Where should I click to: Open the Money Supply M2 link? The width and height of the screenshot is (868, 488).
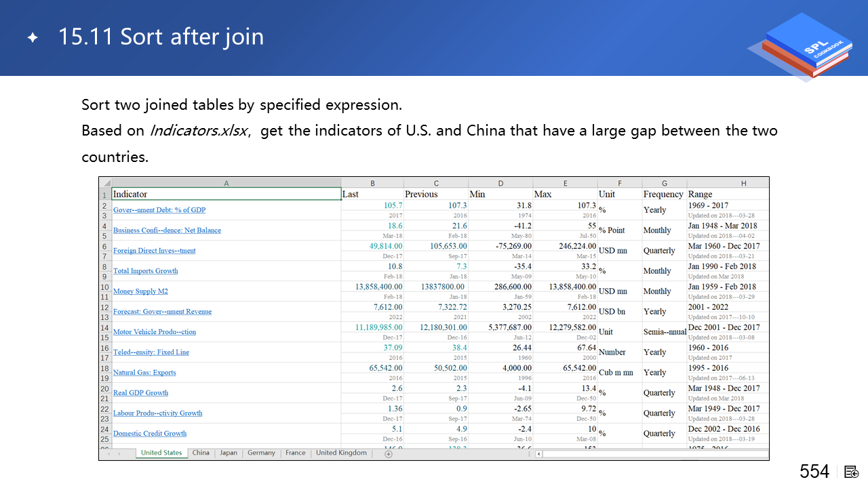coord(140,291)
